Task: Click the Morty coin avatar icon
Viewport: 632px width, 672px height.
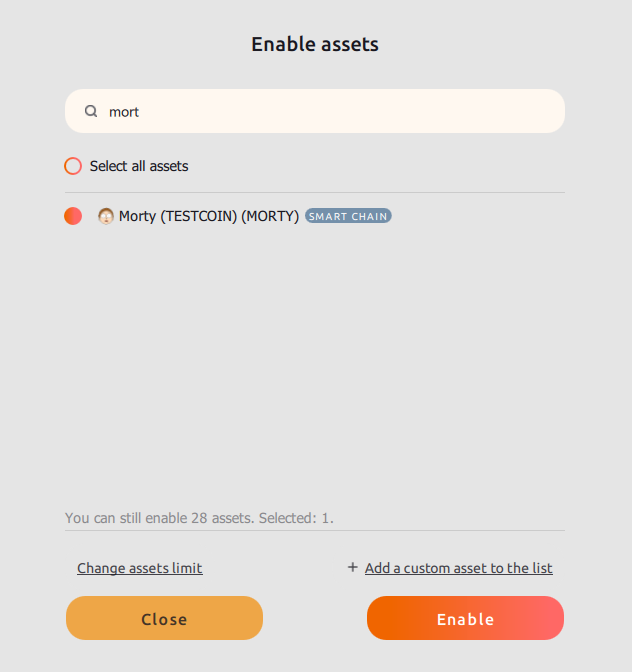Action: coord(106,216)
